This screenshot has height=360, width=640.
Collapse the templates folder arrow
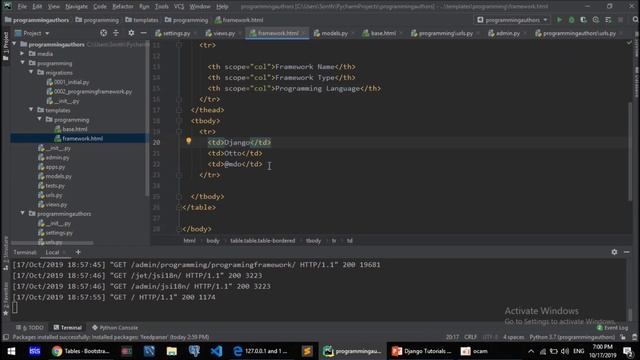31,110
